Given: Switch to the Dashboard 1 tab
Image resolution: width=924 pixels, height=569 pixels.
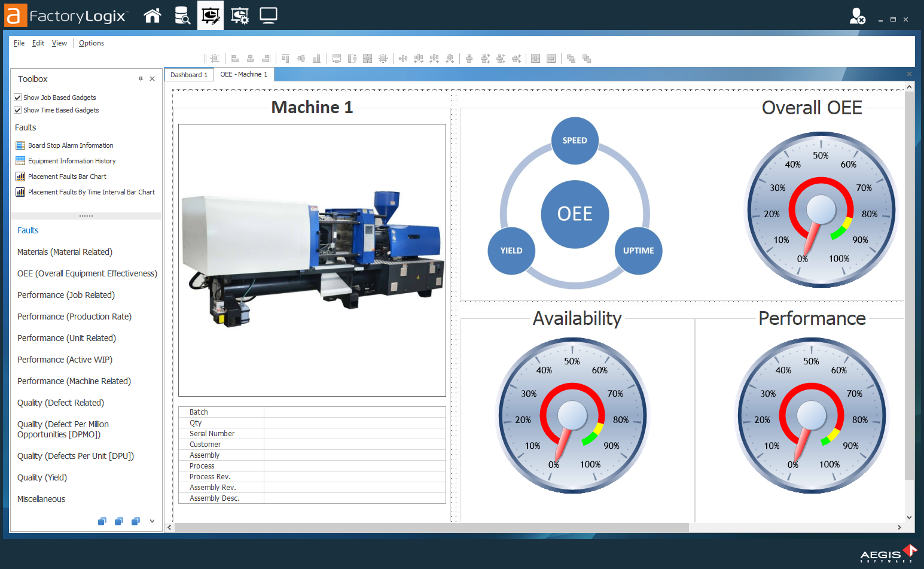Looking at the screenshot, I should point(188,74).
